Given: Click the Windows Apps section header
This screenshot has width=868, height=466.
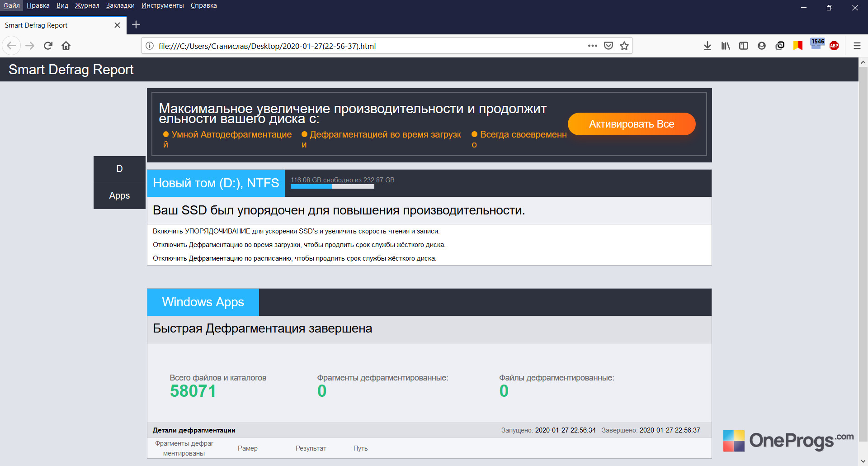Looking at the screenshot, I should (203, 302).
